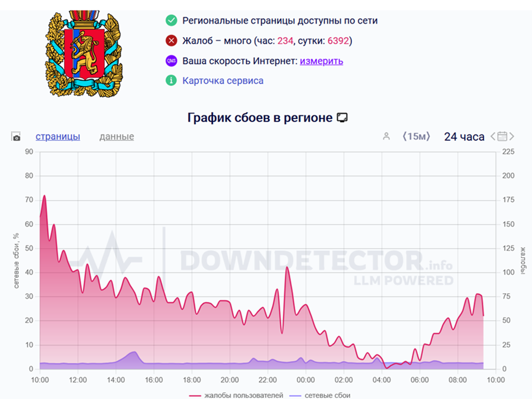Open the calendar date picker icon
532x399 pixels.
click(502, 136)
